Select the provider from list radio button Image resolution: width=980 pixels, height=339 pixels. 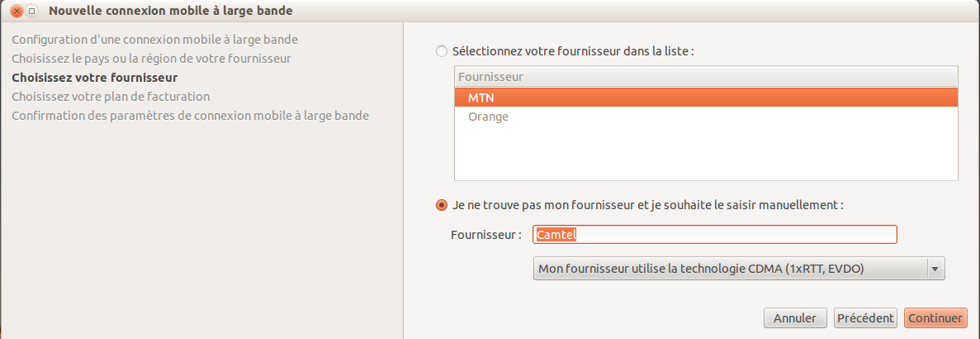coord(442,51)
